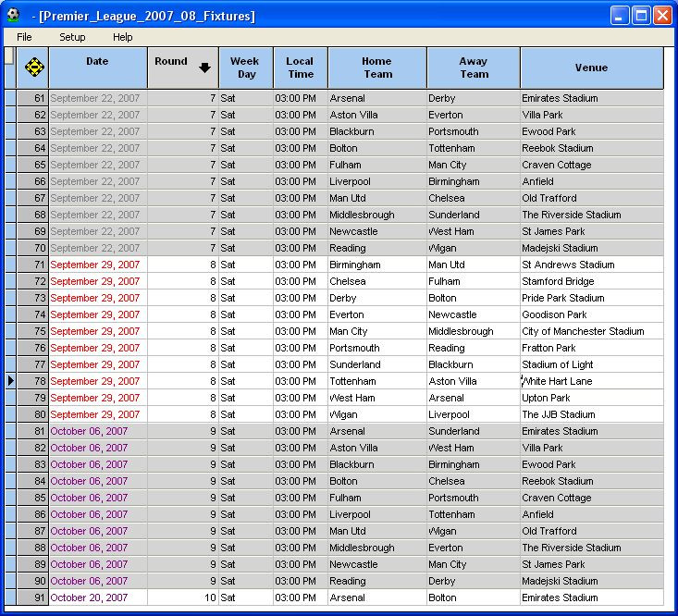Click home team cell 'Tottenham'
Viewport: 678px width, 616px height.
[377, 381]
